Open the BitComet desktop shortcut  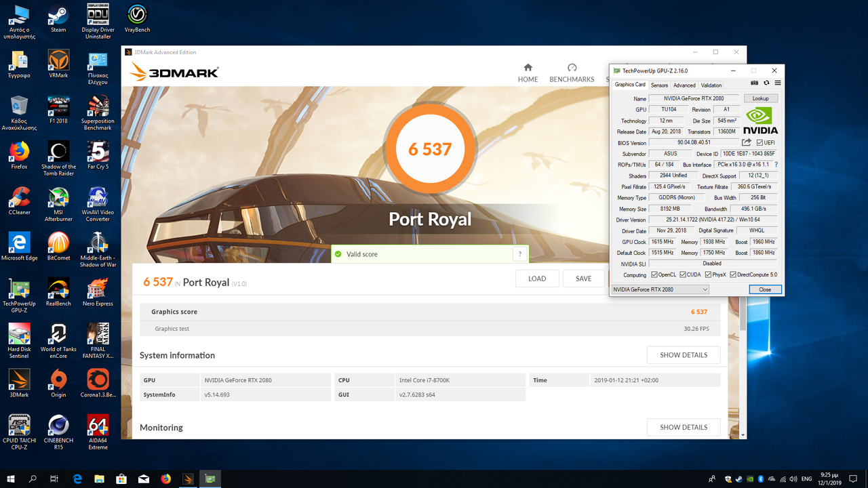coord(58,246)
